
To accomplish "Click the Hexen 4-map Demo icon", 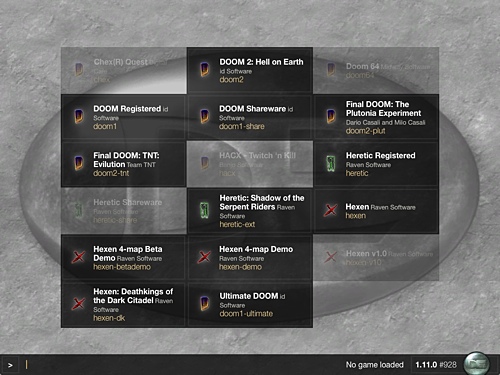I will tap(204, 257).
